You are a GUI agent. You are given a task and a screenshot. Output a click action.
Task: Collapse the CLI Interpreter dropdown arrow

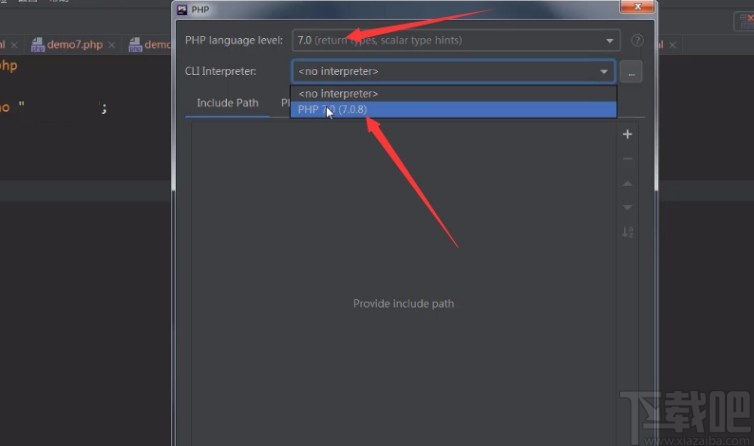[603, 72]
